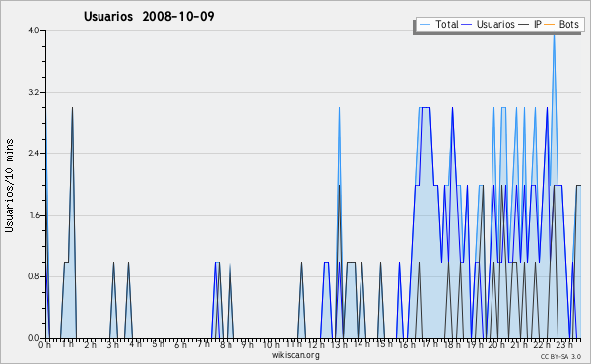Image resolution: width=591 pixels, height=364 pixels.
Task: Click the orange Bots legend line
Action: point(550,25)
